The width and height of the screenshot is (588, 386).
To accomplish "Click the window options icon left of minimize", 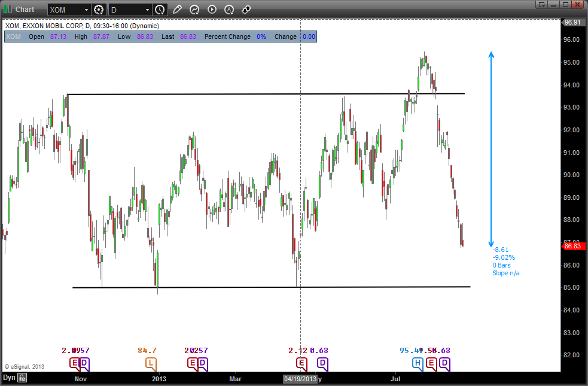I will point(541,5).
